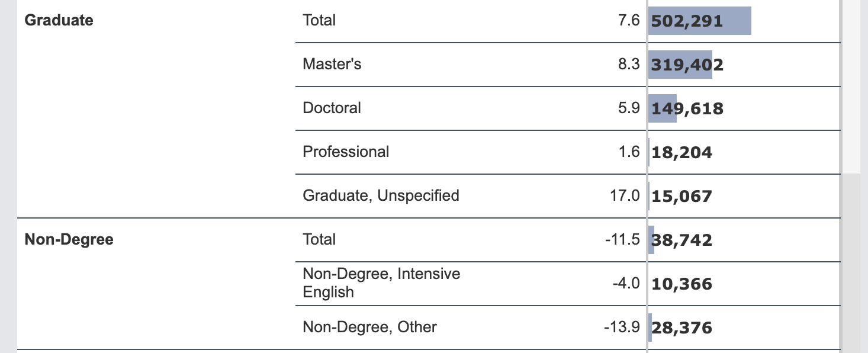The height and width of the screenshot is (353, 868).
Task: Click the 502,291 graduate total bar
Action: (699, 21)
